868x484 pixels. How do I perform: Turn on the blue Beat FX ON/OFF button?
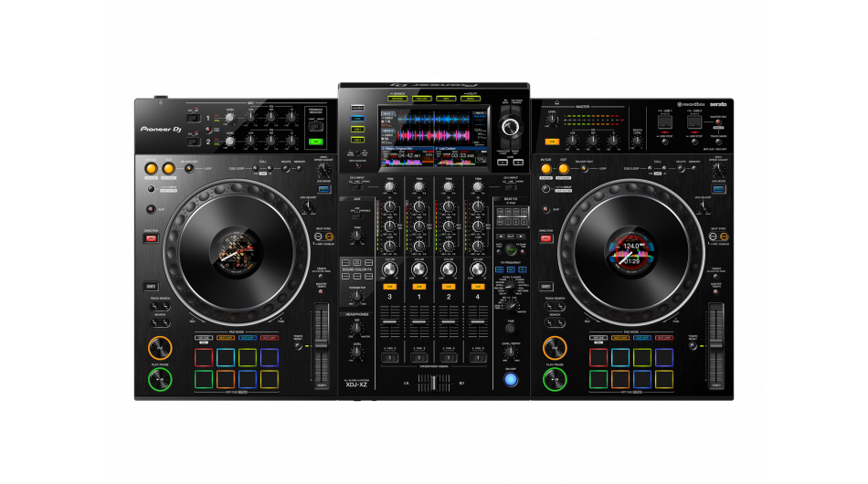511,380
